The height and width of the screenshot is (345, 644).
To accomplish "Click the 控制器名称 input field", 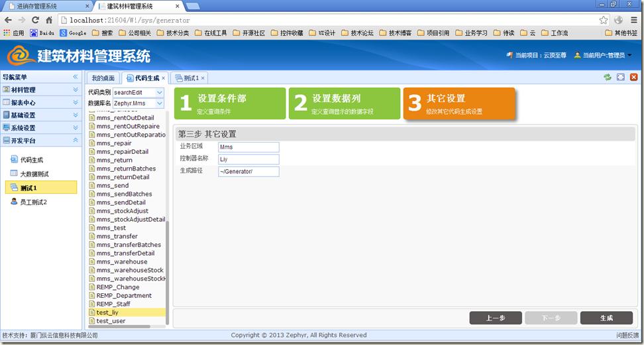I will point(248,159).
